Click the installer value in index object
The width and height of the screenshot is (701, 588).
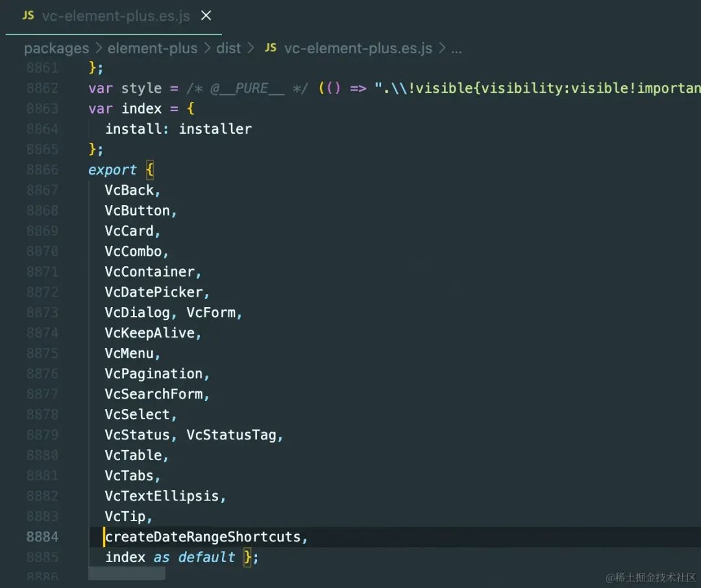click(x=215, y=129)
